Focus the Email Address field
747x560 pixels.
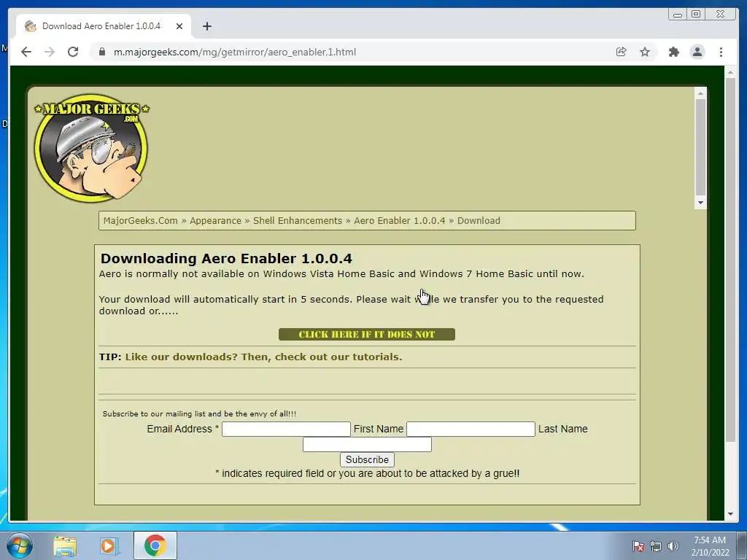(x=286, y=429)
